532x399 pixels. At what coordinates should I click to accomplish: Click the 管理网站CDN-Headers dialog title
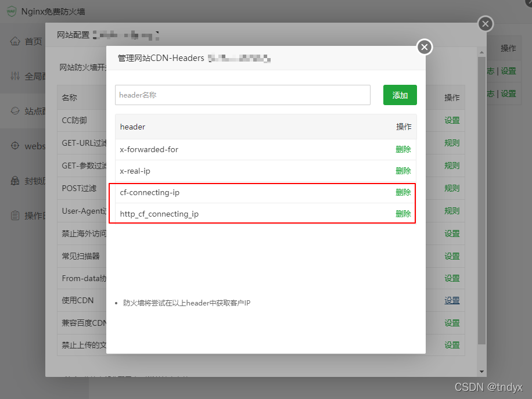click(x=161, y=58)
